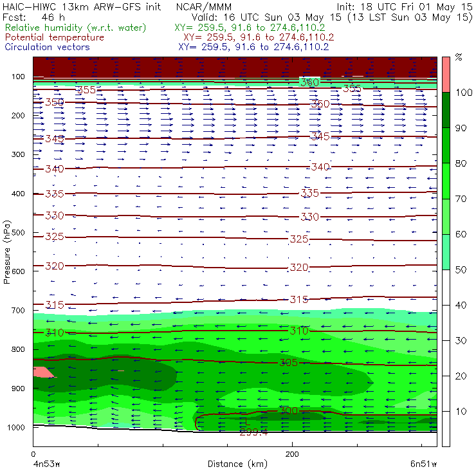Click the darkest green 90–100% colorbar segment
The height and width of the screenshot is (476, 476).
point(446,110)
